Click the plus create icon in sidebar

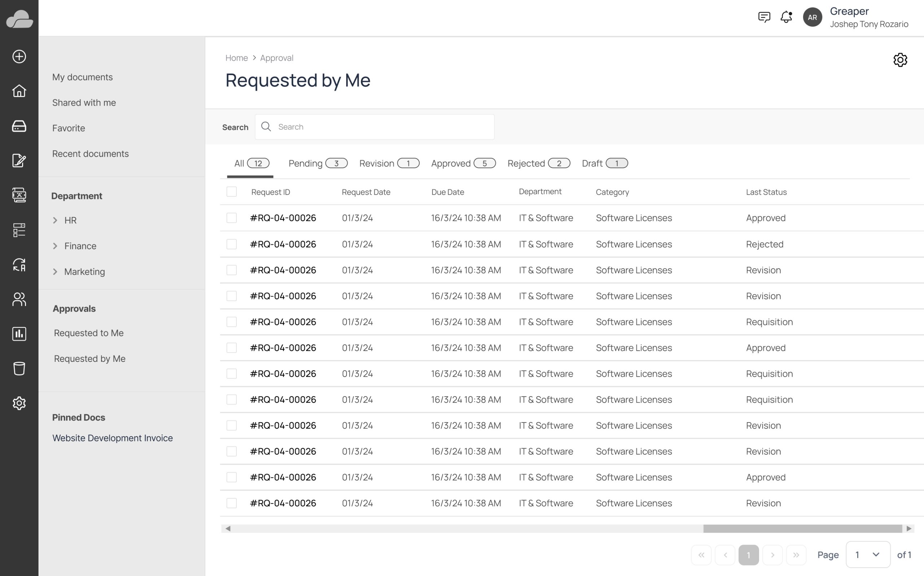pyautogui.click(x=19, y=56)
